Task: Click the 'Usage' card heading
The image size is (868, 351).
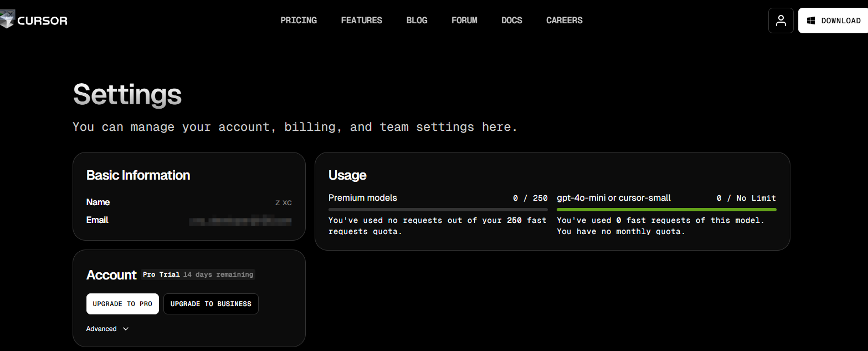Action: (347, 175)
